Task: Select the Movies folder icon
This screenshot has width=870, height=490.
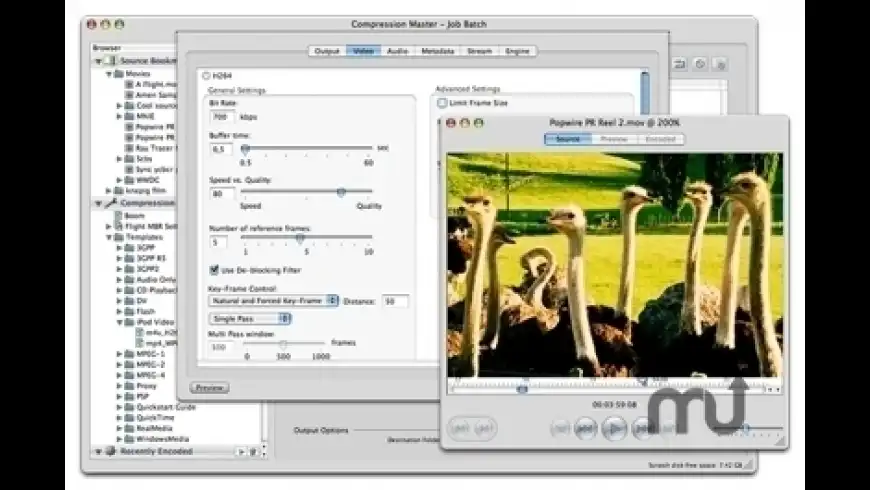Action: tap(119, 73)
